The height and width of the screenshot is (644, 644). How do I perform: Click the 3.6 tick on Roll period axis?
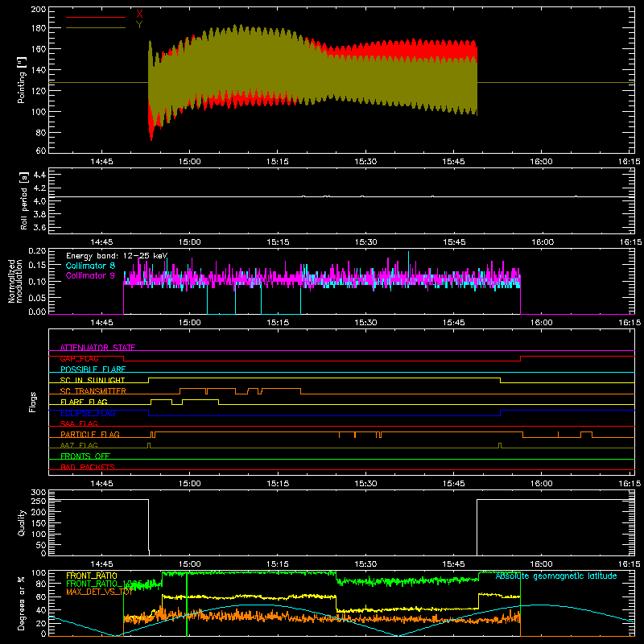(39, 227)
